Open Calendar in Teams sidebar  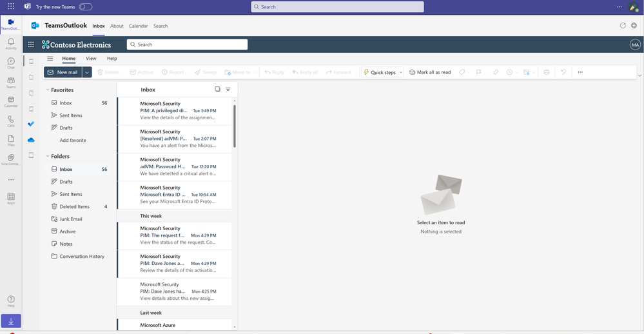(11, 101)
